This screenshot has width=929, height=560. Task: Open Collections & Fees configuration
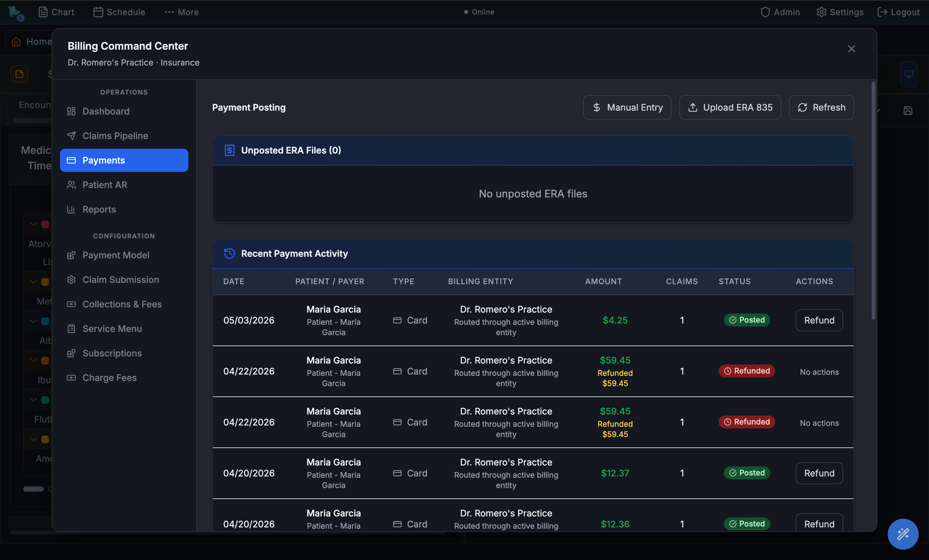tap(124, 304)
